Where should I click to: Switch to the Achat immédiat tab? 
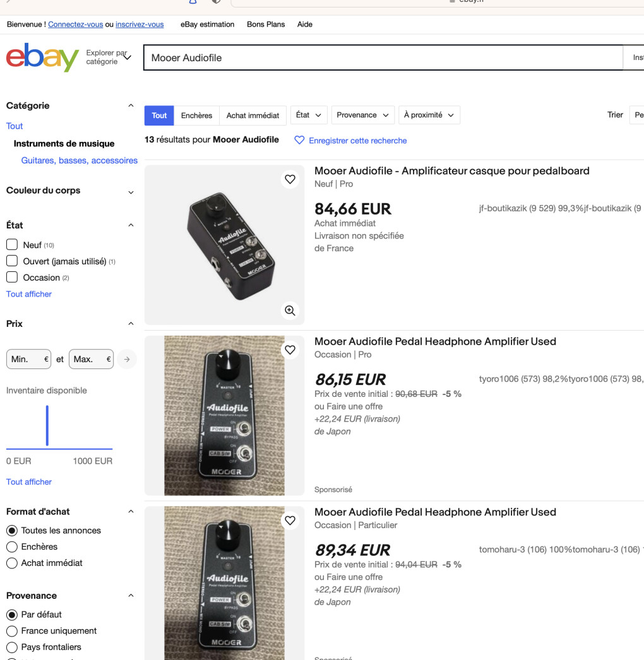point(253,115)
